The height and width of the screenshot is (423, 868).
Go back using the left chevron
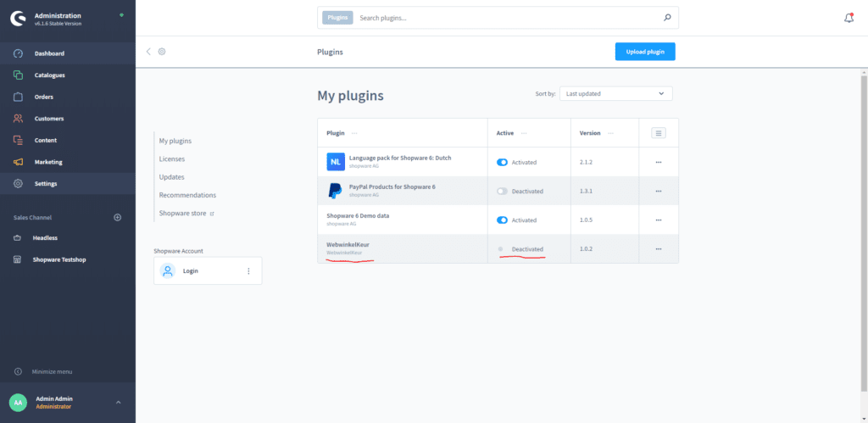coord(148,52)
